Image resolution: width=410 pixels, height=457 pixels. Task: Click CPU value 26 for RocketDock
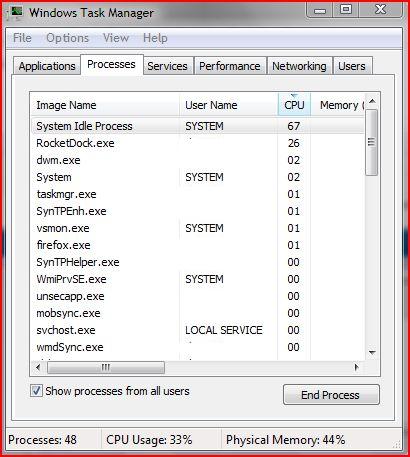(x=294, y=143)
